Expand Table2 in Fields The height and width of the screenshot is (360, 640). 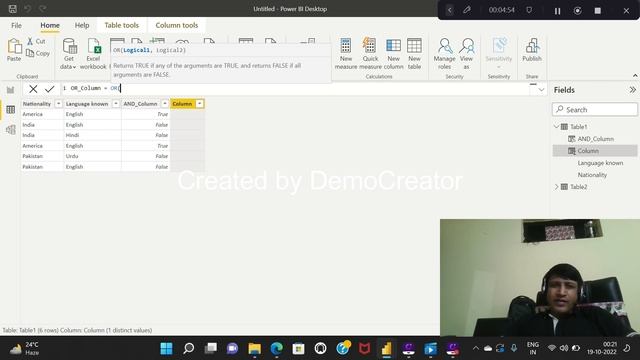(557, 187)
